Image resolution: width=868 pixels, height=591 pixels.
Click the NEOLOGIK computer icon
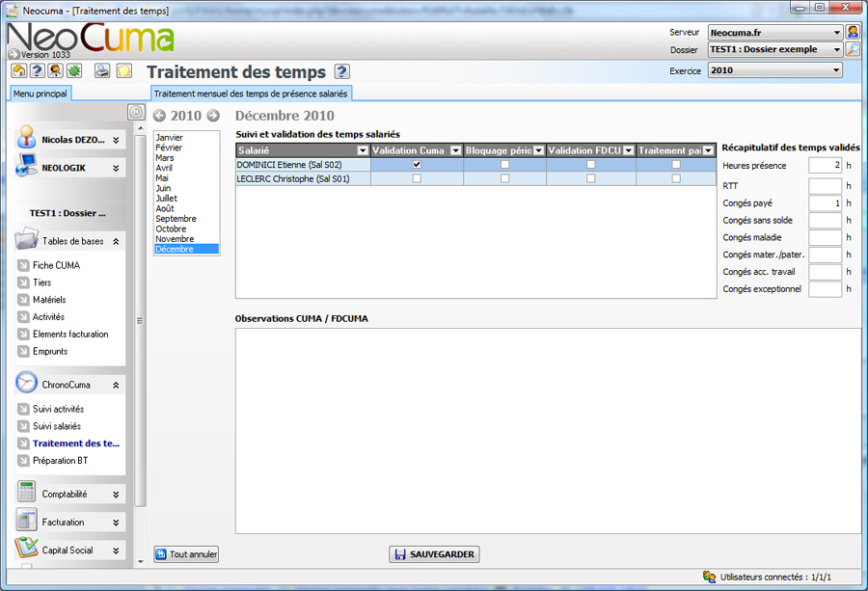pyautogui.click(x=26, y=165)
